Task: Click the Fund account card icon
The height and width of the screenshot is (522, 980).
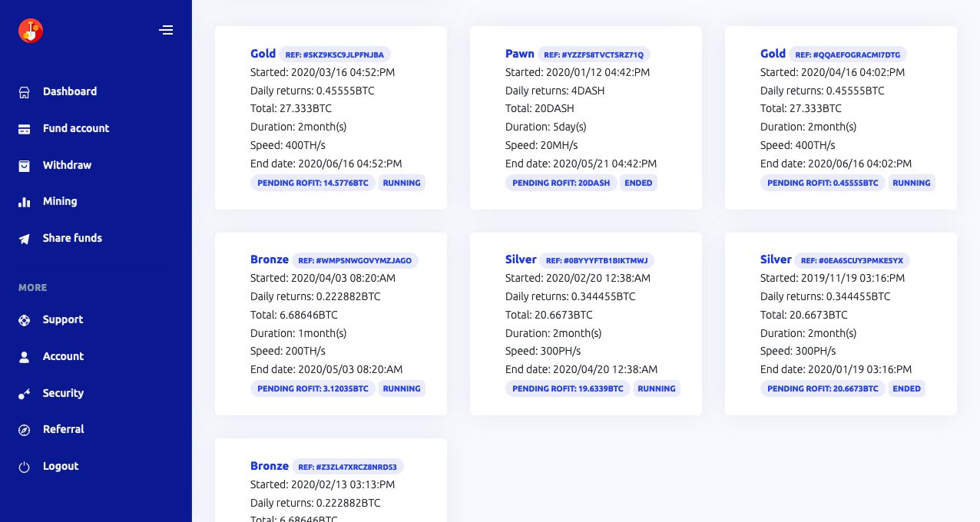Action: point(25,129)
